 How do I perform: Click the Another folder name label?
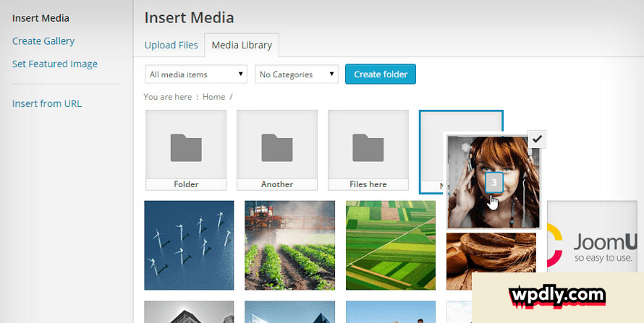[277, 184]
